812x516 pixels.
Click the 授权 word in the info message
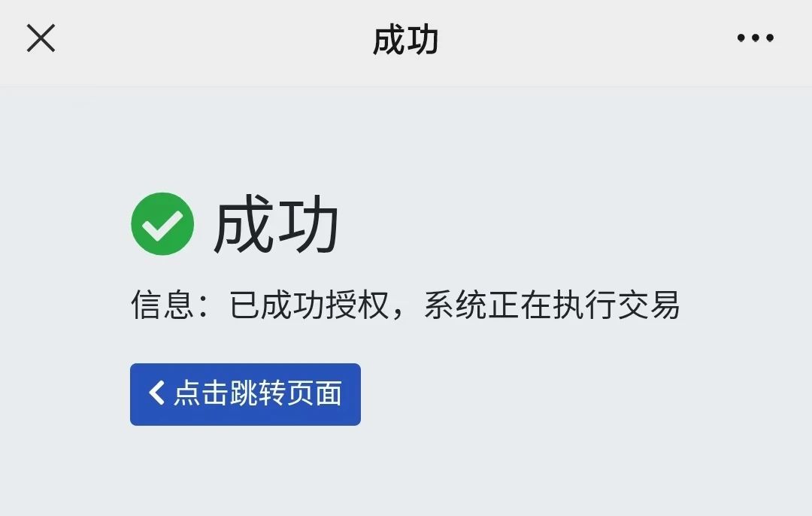coord(357,305)
